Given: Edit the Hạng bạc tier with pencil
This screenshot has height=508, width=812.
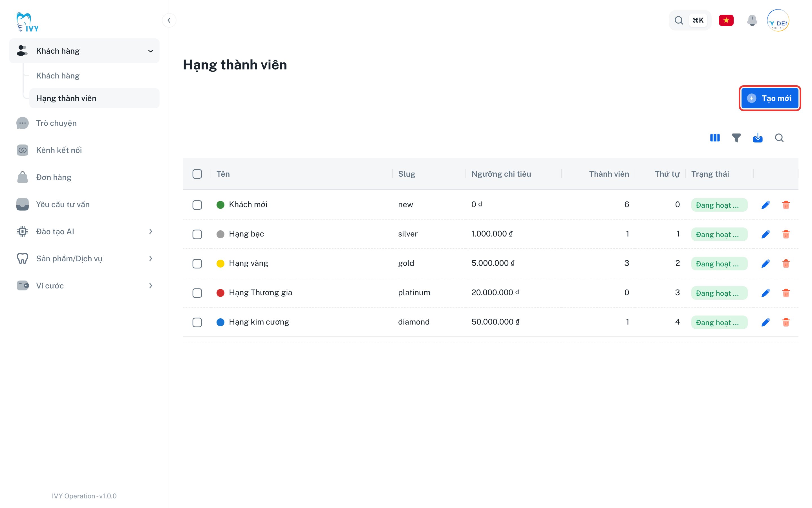Looking at the screenshot, I should pos(765,234).
